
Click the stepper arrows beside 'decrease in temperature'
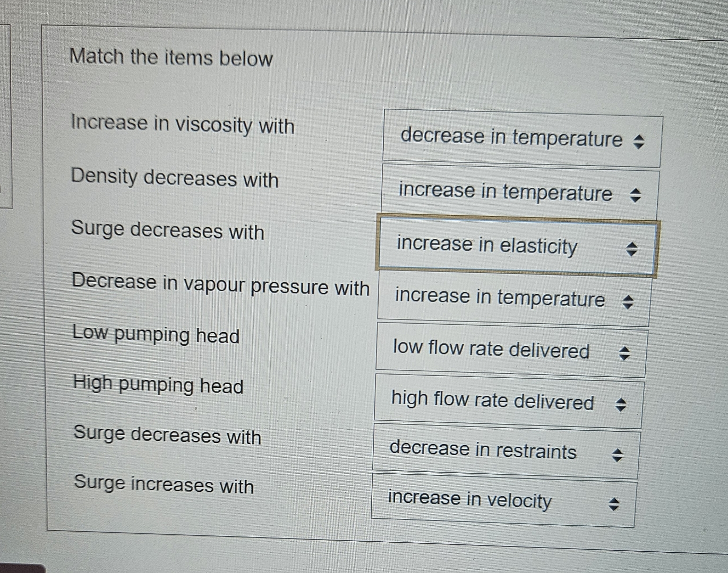tap(639, 141)
